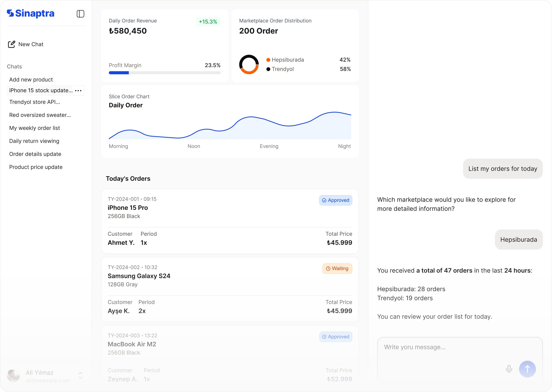Image resolution: width=552 pixels, height=392 pixels.
Task: Click customer name Ayşe K.
Action: coord(119,311)
